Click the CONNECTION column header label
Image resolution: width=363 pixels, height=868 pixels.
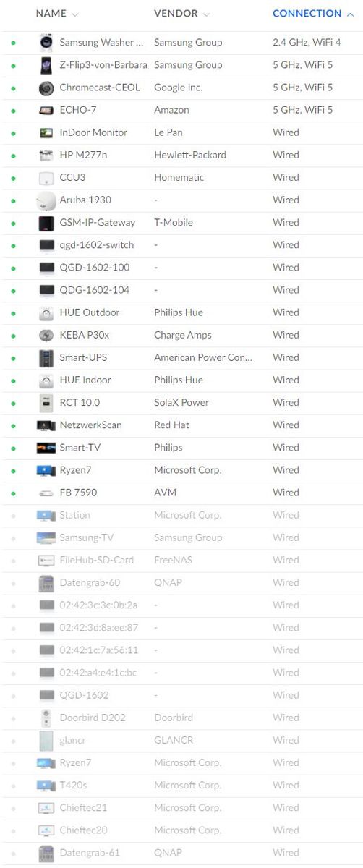click(x=307, y=14)
